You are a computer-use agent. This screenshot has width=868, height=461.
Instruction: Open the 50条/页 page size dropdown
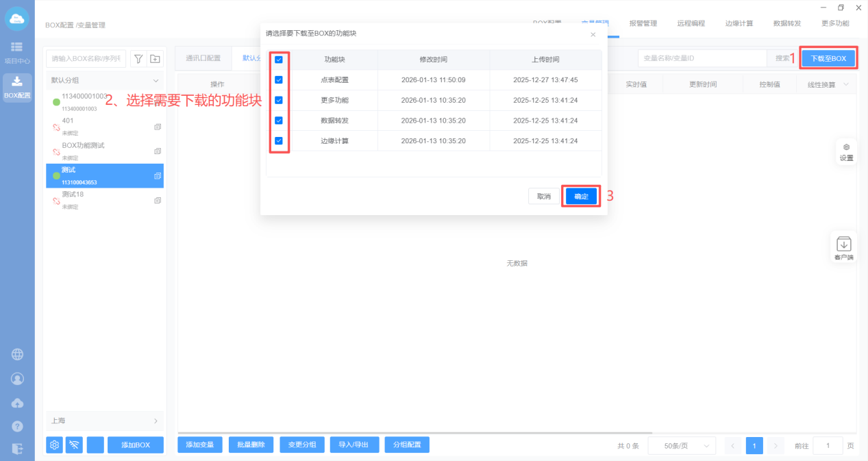point(681,446)
